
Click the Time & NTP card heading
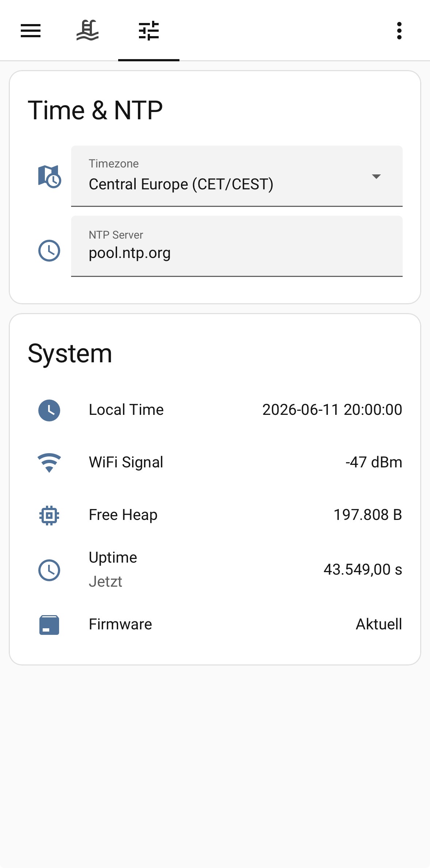(95, 110)
